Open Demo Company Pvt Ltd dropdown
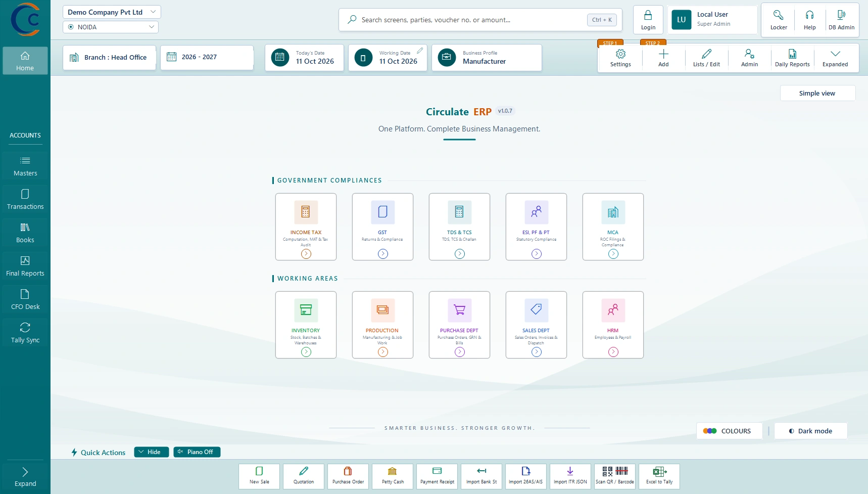Viewport: 868px width, 494px height. pos(112,12)
